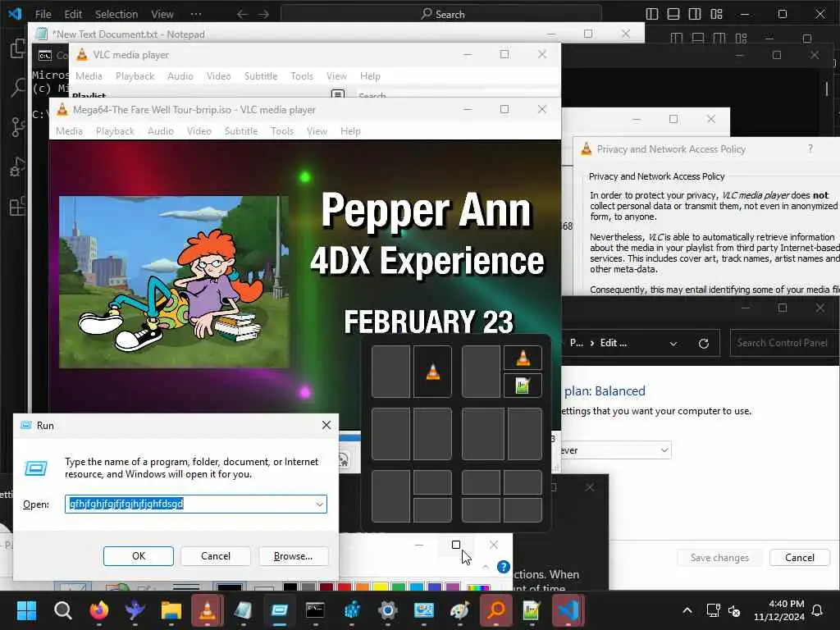840x630 pixels.
Task: Open the Help menu in back VLC window
Action: pyautogui.click(x=370, y=76)
